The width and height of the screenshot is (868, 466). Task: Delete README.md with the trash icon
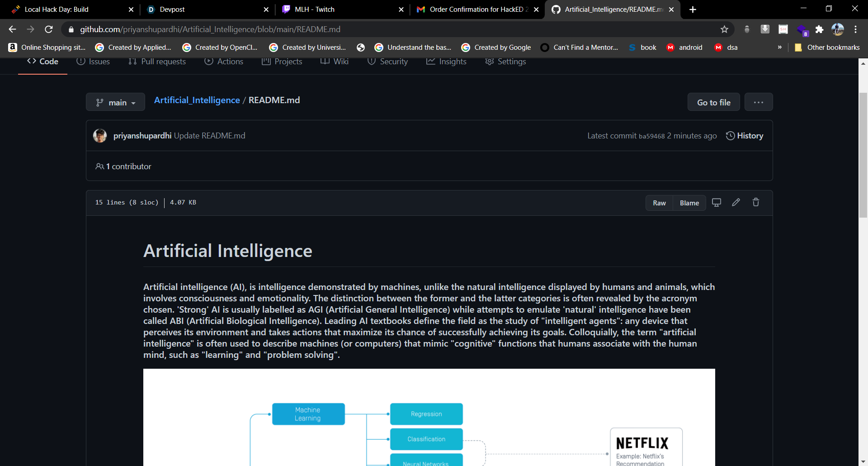pos(755,202)
